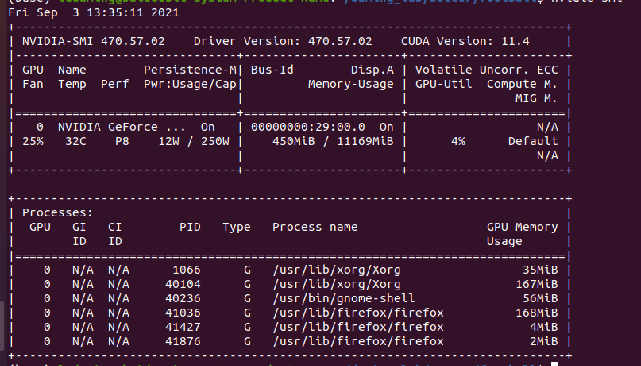Click the Compute M. header text
The width and height of the screenshot is (641, 366).
point(522,84)
